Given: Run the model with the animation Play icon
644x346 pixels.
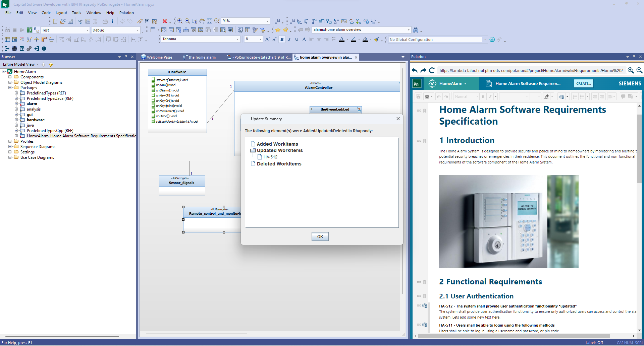Looking at the screenshot, I should 22,29.
